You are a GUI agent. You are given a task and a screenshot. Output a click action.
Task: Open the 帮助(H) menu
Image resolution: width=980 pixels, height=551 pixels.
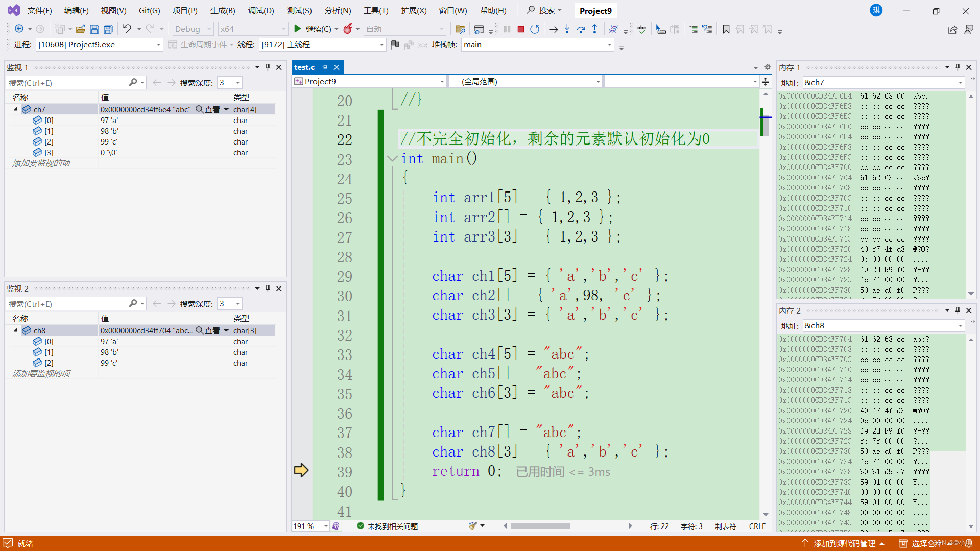pos(493,11)
